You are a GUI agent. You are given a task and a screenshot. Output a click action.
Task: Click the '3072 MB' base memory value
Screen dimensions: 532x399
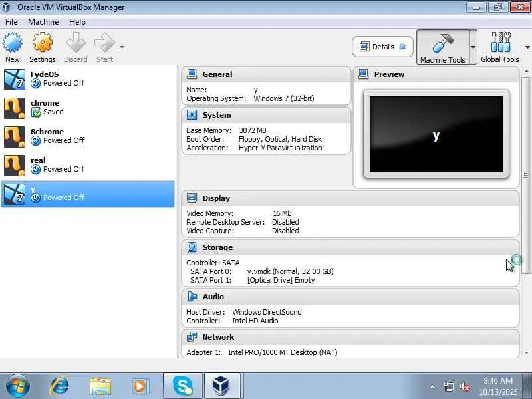(x=253, y=130)
